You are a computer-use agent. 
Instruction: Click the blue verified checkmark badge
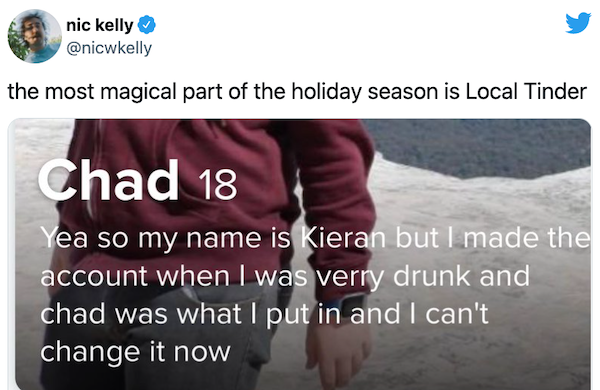[147, 25]
